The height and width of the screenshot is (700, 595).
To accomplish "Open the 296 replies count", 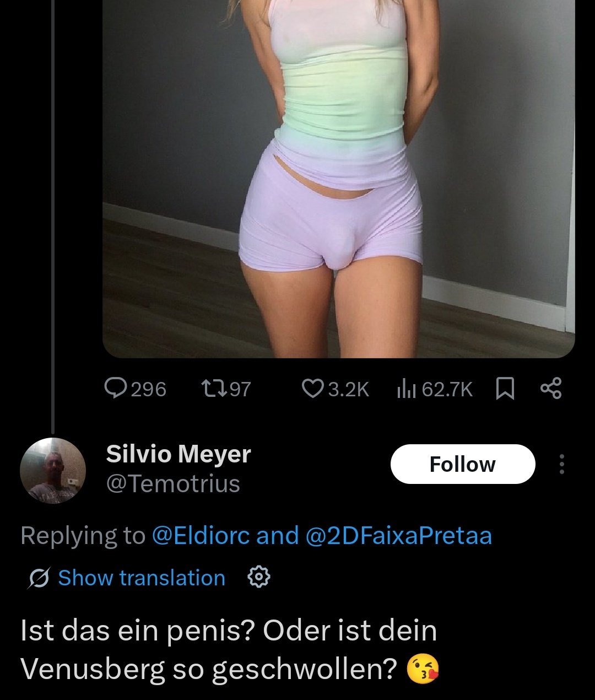I will [x=148, y=389].
